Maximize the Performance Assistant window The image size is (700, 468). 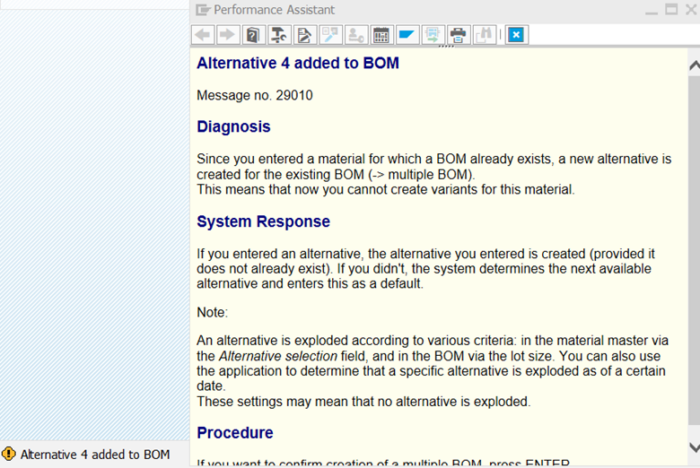click(671, 9)
